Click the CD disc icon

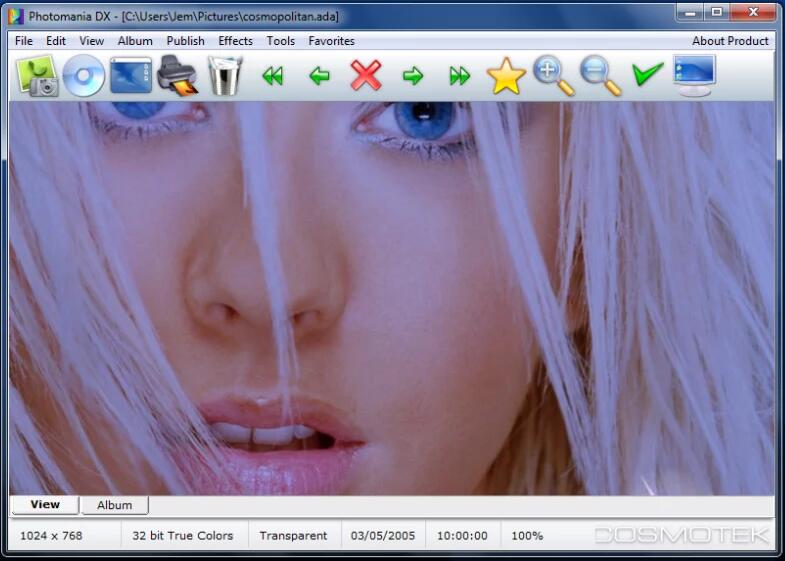pyautogui.click(x=83, y=76)
